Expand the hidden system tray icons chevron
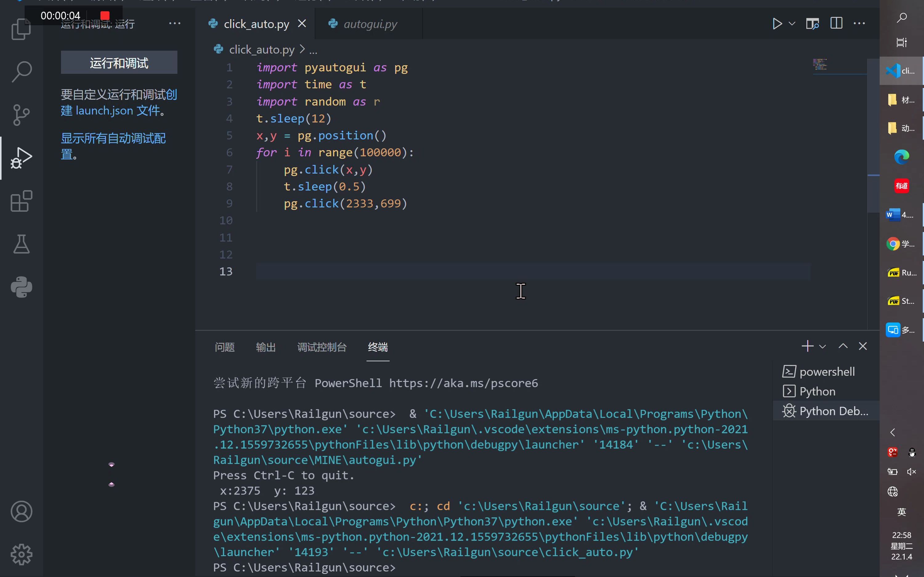Image resolution: width=924 pixels, height=577 pixels. coord(893,432)
